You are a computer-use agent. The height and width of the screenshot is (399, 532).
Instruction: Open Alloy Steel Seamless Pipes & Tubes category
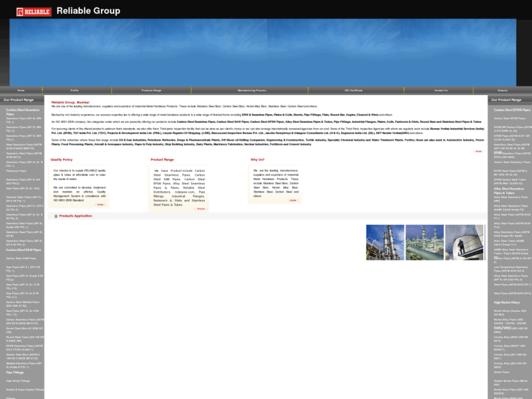pyautogui.click(x=509, y=191)
